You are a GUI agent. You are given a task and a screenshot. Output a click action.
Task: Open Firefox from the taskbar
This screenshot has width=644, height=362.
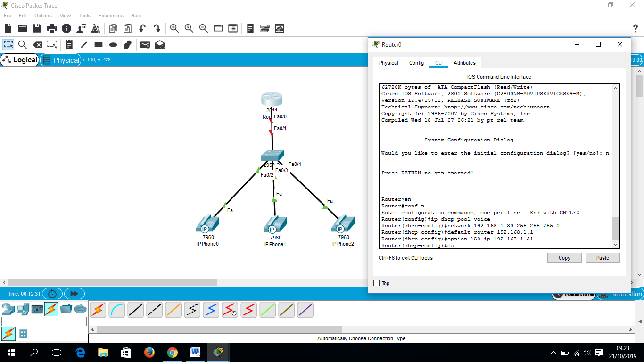click(x=149, y=352)
